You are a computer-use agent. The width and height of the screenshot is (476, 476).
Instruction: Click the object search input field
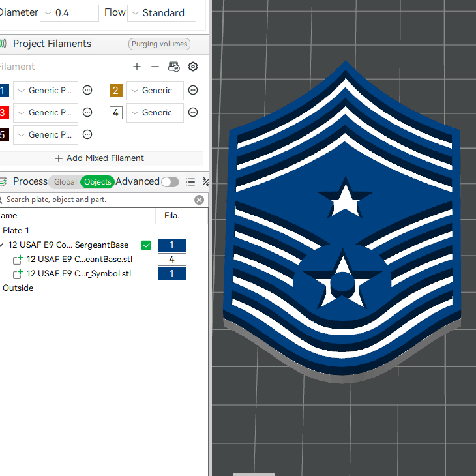click(97, 200)
